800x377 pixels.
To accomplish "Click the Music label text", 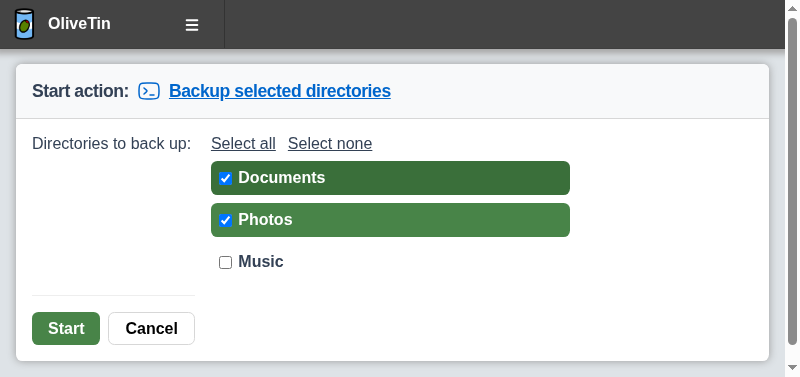I will click(261, 261).
